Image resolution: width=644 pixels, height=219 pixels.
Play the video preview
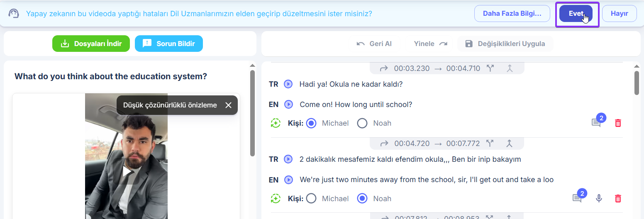coord(126,171)
